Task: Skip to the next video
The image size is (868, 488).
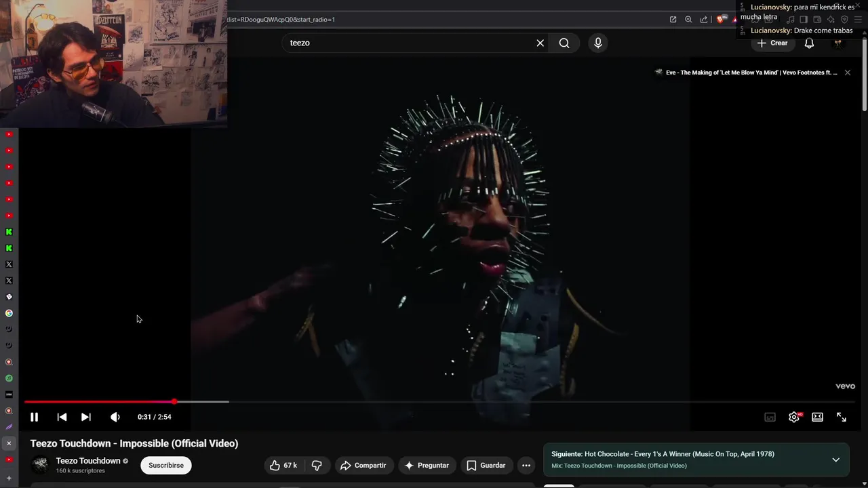Action: pyautogui.click(x=86, y=417)
